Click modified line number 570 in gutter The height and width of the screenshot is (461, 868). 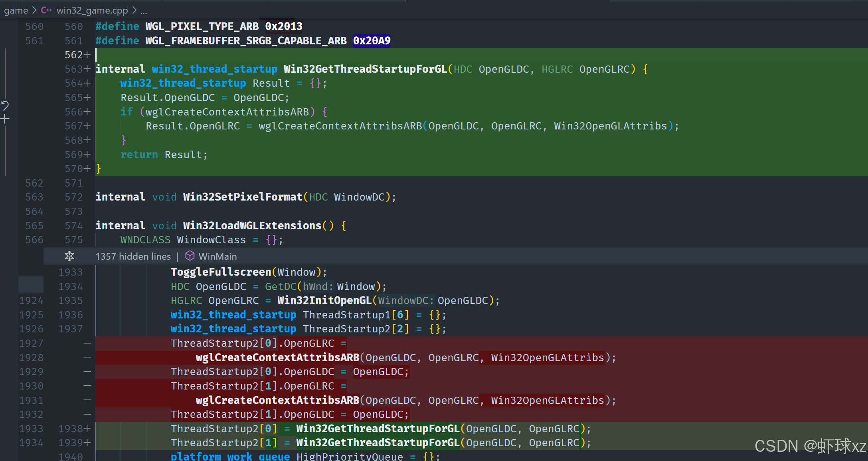tap(73, 169)
